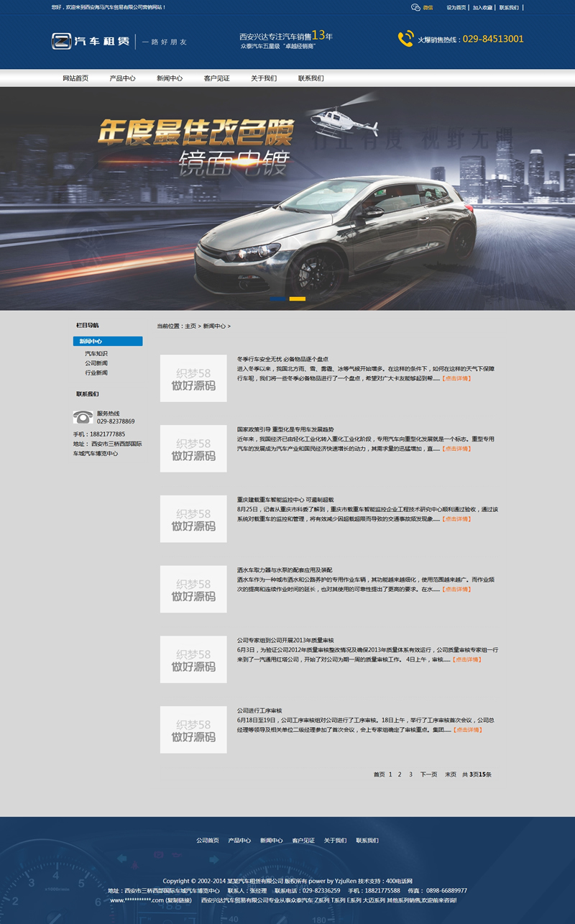Go to 客户见证 in the navigation bar

216,78
